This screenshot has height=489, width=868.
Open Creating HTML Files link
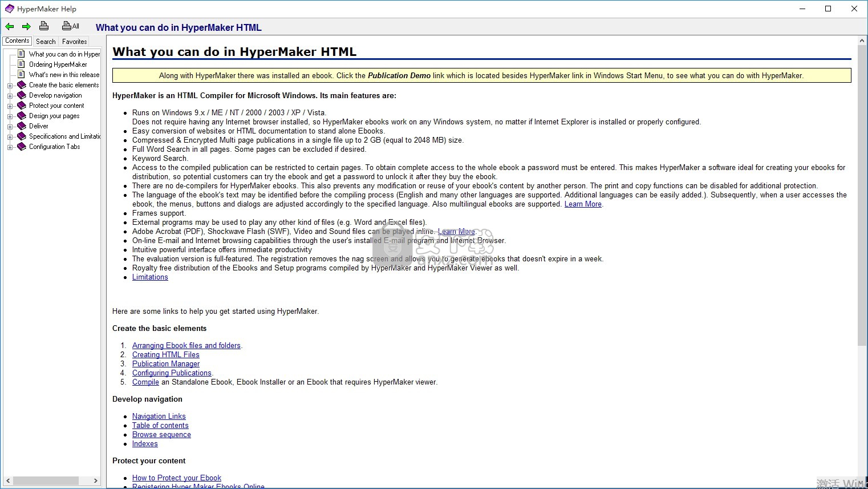click(166, 355)
